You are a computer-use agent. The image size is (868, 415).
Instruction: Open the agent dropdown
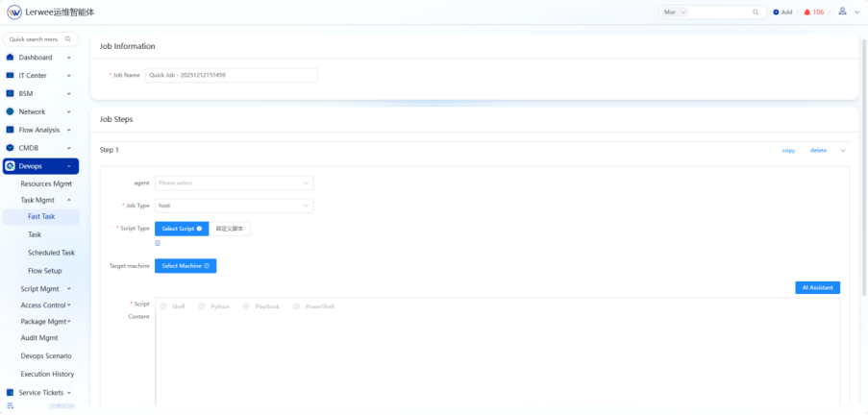[x=234, y=183]
